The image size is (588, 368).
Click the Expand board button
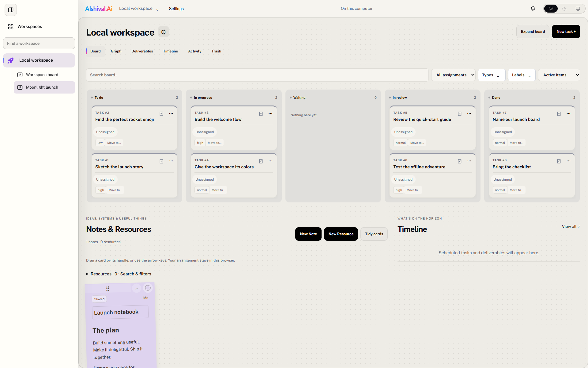pos(533,32)
